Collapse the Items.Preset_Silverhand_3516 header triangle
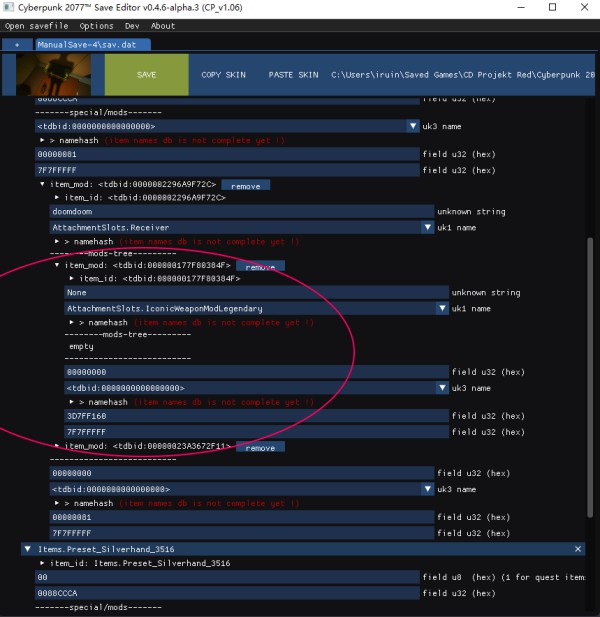This screenshot has height=617, width=600. (27, 549)
